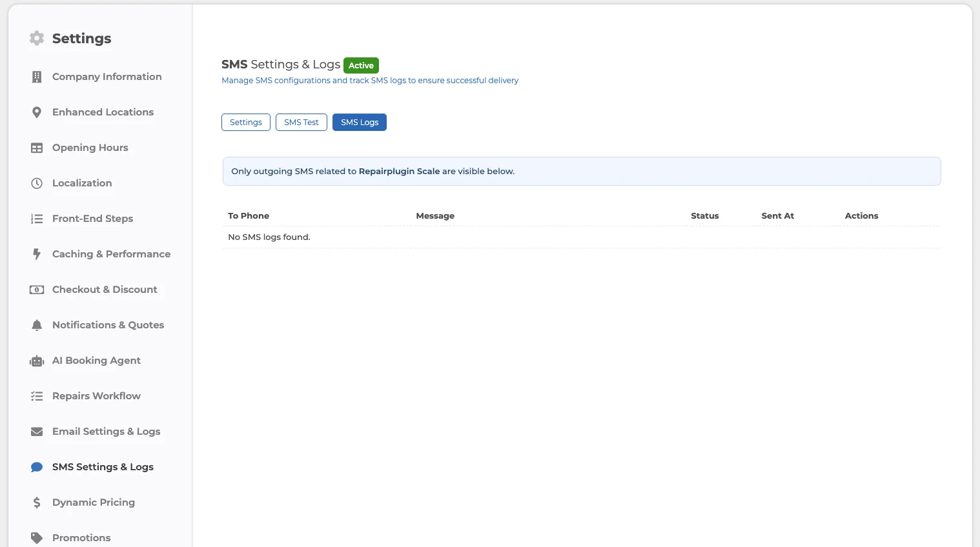Viewport: 980px width, 547px height.
Task: Click the Company Information building icon
Action: click(37, 77)
